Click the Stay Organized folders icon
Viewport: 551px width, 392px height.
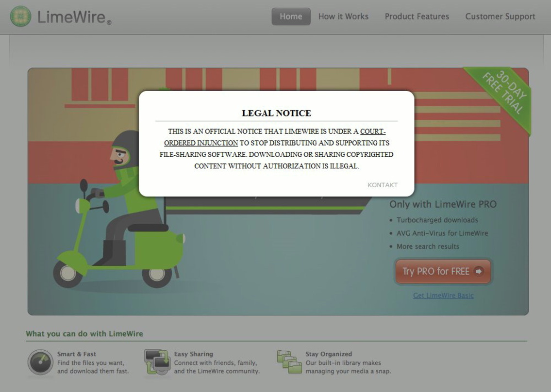(289, 361)
